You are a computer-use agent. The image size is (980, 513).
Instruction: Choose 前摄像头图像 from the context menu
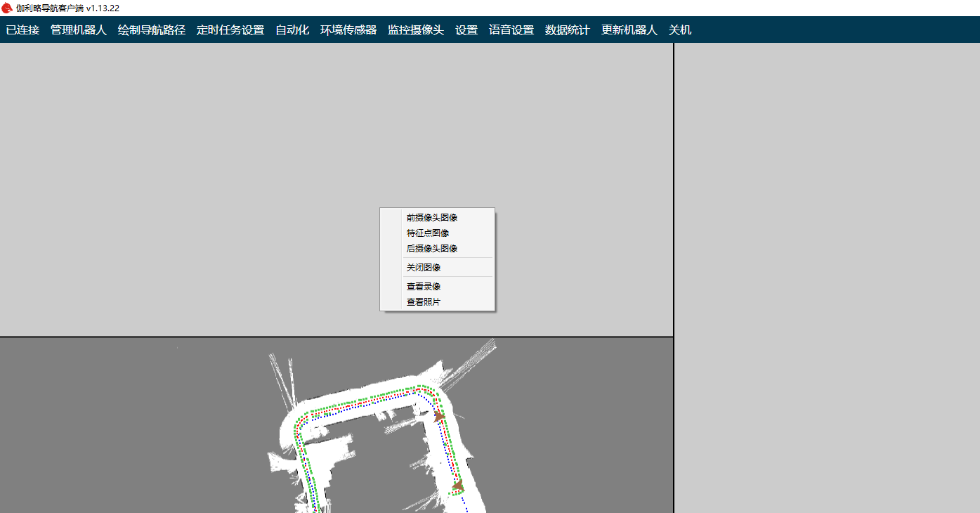432,218
